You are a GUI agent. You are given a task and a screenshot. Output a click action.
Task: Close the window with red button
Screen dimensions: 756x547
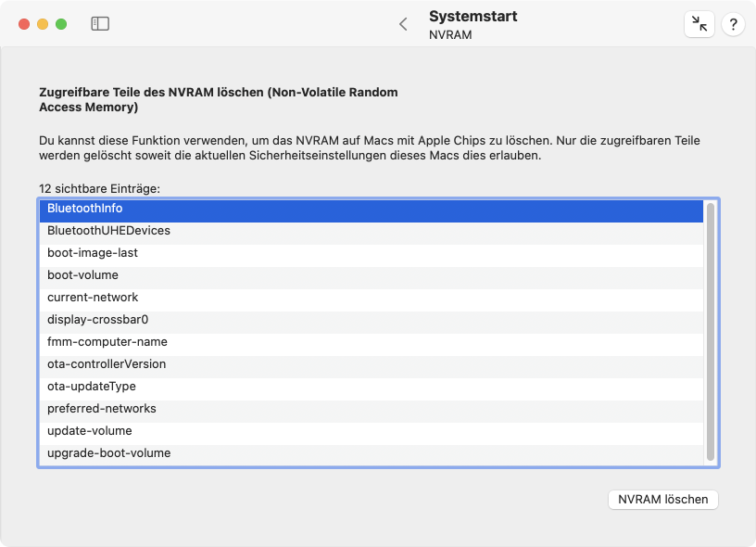tap(24, 23)
